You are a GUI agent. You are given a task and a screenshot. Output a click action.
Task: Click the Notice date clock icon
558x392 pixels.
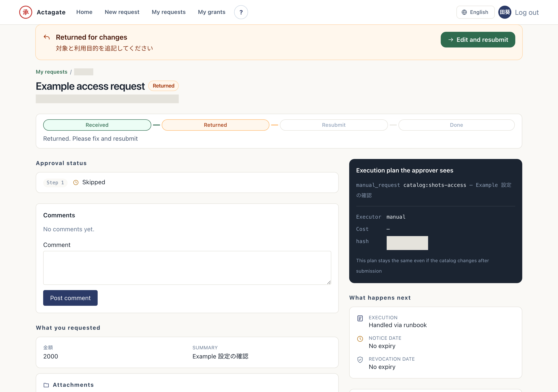[360, 339]
